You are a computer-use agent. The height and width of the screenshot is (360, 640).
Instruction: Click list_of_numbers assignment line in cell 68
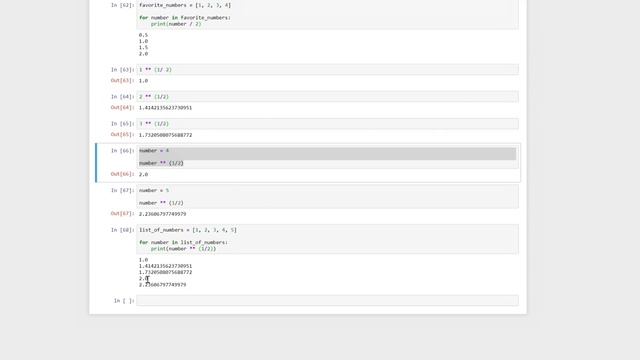188,230
